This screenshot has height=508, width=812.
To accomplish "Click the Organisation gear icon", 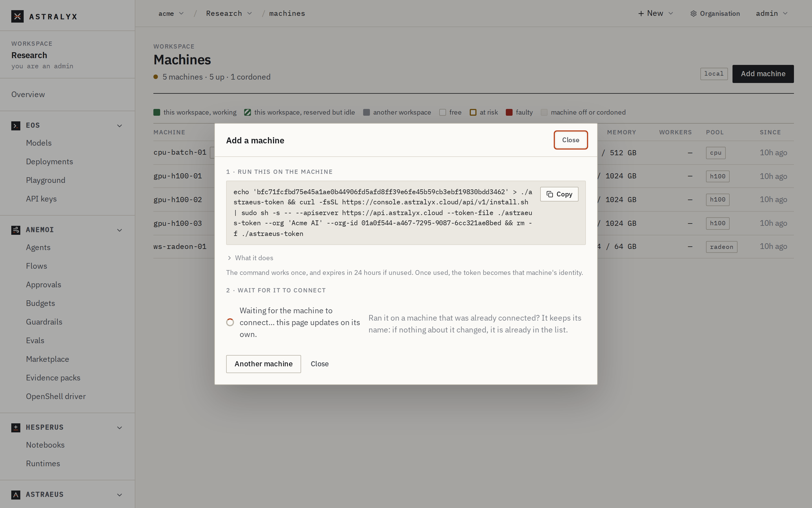I will tap(693, 14).
